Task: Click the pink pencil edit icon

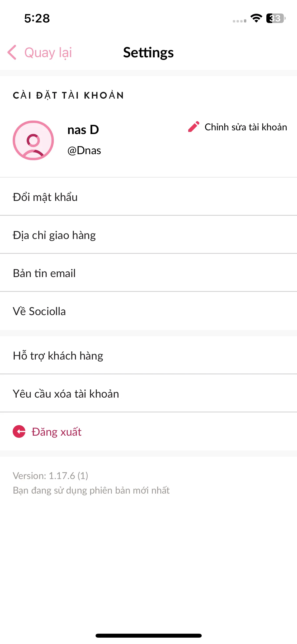Action: click(x=194, y=127)
